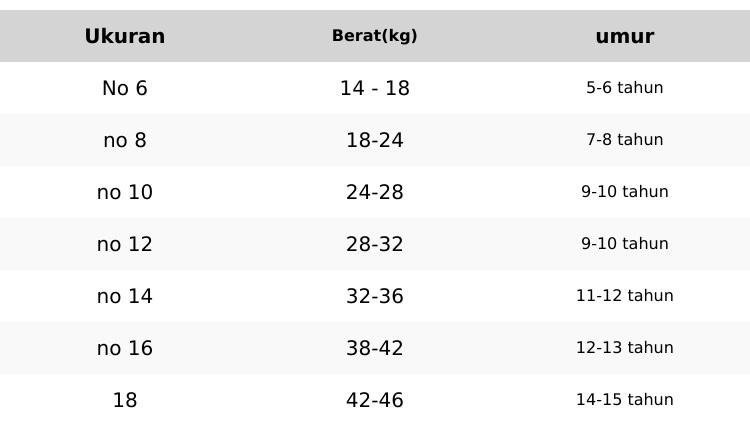
Task: Click the 18-24 weight cell
Action: point(375,140)
